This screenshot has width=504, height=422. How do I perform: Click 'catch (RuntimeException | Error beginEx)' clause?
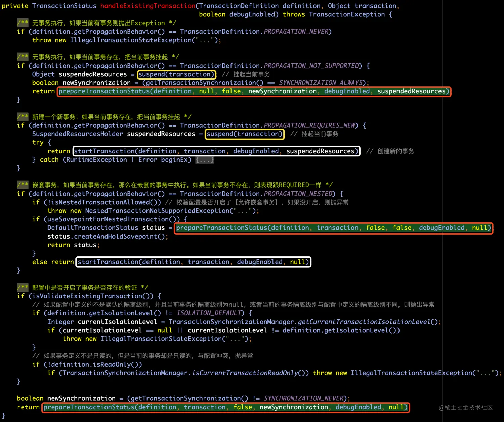click(x=115, y=160)
